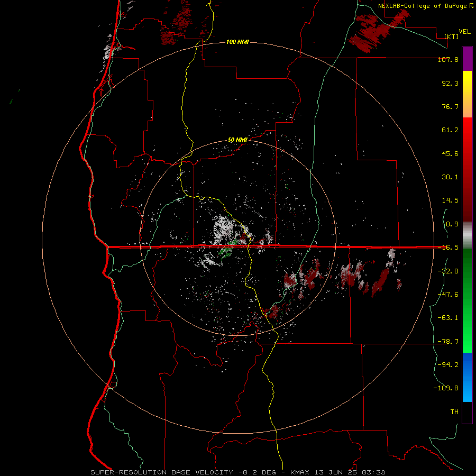Select the -47.6 velocity scale value
Screen dimensions: 476x476
[448, 295]
